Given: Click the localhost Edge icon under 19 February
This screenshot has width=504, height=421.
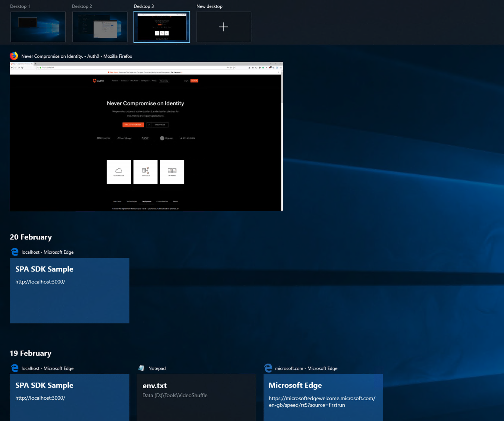Looking at the screenshot, I should click(x=15, y=368).
